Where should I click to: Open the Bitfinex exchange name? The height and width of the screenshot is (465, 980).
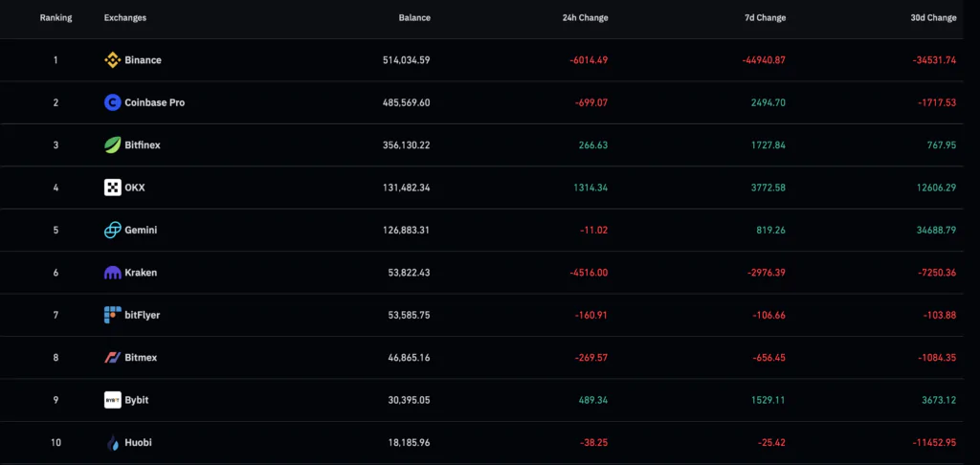click(x=143, y=145)
